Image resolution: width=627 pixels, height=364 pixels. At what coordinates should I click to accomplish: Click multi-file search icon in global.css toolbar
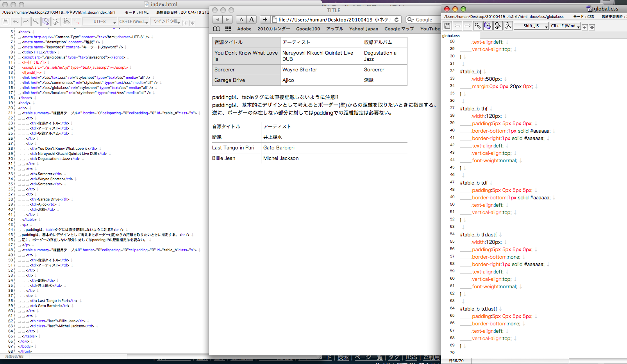[488, 26]
